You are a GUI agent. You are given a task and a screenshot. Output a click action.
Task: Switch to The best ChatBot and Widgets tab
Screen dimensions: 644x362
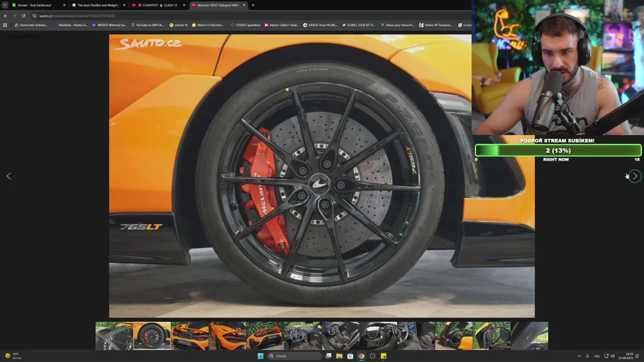(98, 5)
